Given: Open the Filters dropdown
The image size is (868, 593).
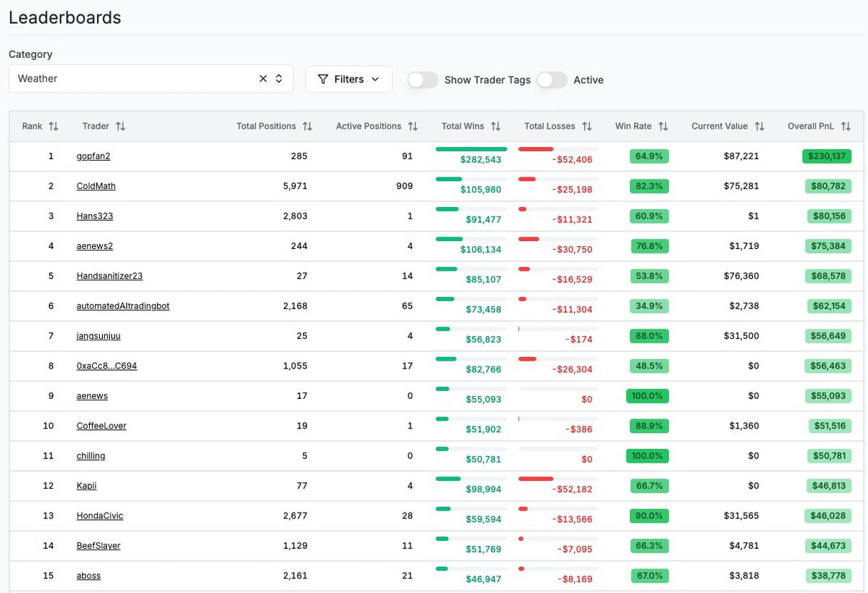Looking at the screenshot, I should point(349,79).
